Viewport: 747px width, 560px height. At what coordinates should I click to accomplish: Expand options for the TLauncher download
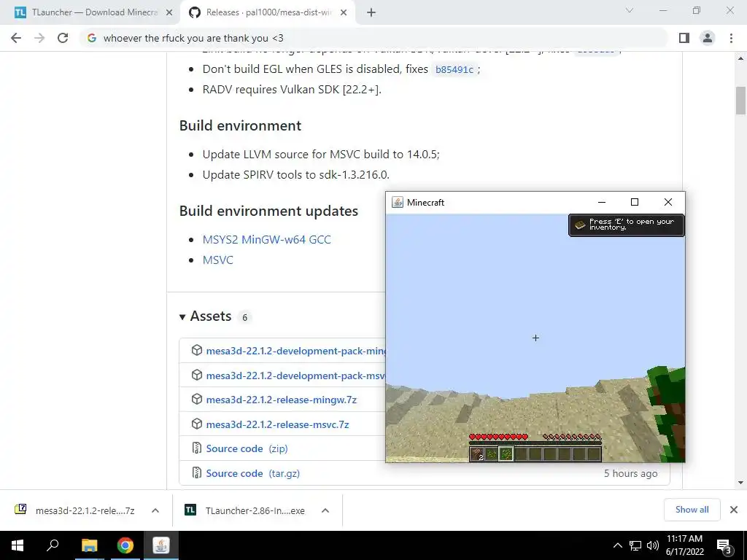click(325, 510)
